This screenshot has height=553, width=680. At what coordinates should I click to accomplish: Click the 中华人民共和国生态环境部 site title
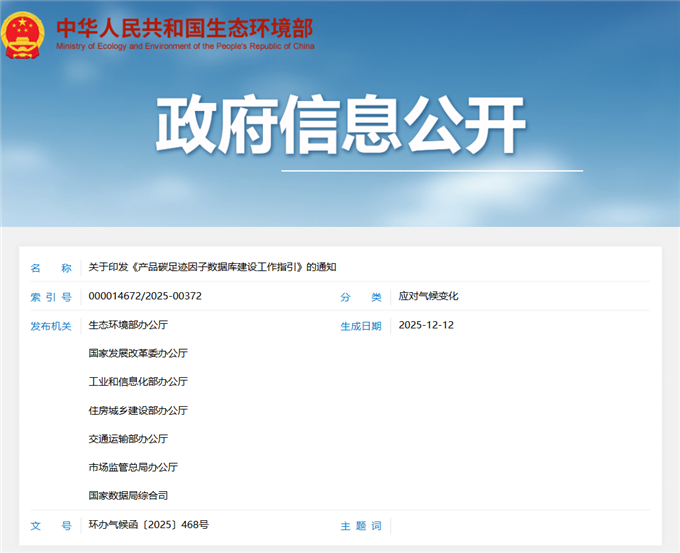185,27
